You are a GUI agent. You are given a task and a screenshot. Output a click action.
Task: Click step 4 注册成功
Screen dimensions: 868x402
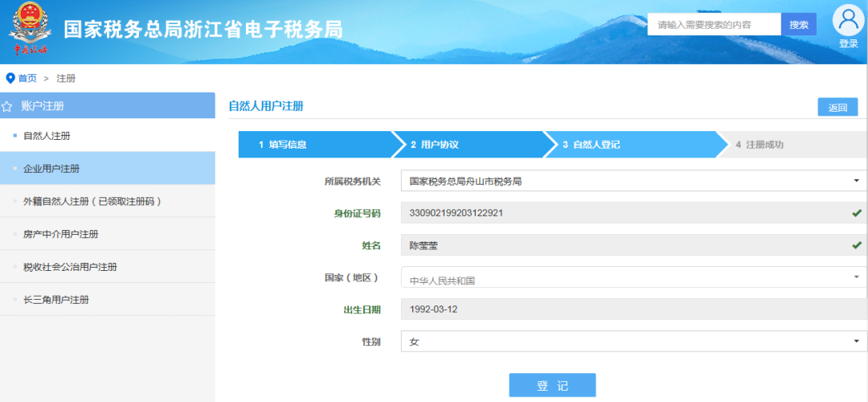[792, 145]
